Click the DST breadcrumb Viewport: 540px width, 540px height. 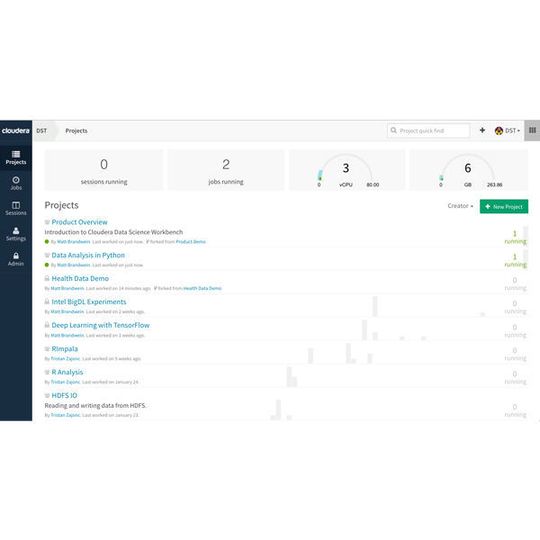(42, 131)
